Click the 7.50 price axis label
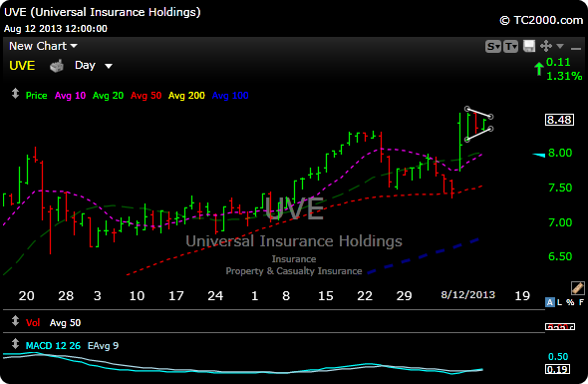 click(560, 188)
